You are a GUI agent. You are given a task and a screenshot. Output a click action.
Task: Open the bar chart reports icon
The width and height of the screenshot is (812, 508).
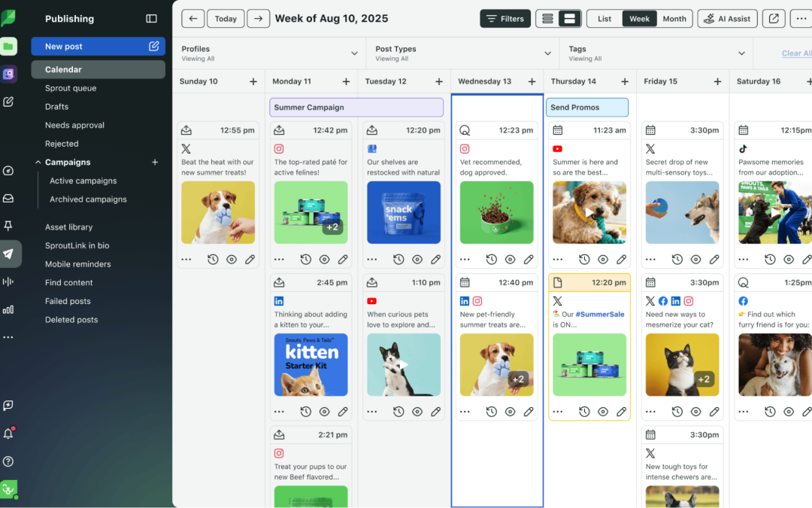[8, 309]
